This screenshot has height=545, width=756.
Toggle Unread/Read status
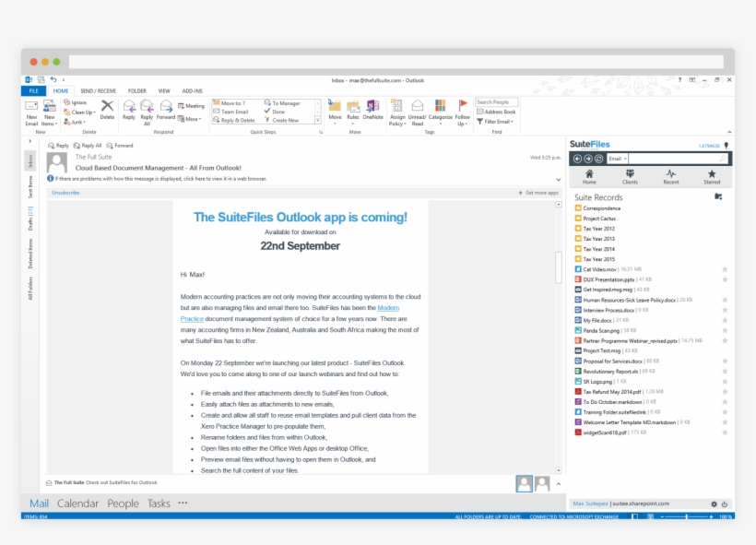[x=417, y=113]
